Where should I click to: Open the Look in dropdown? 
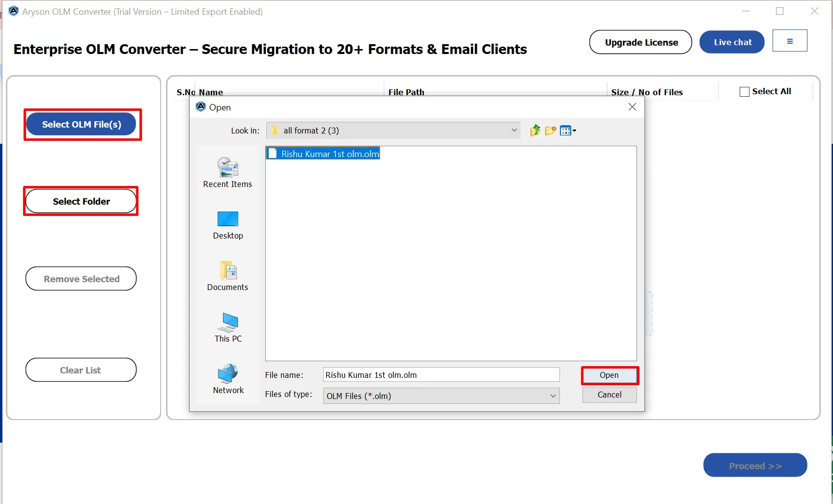tap(514, 130)
